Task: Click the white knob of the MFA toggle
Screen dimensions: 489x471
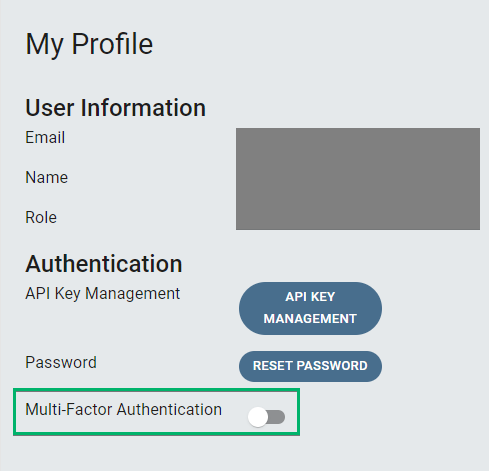Action: tap(258, 417)
